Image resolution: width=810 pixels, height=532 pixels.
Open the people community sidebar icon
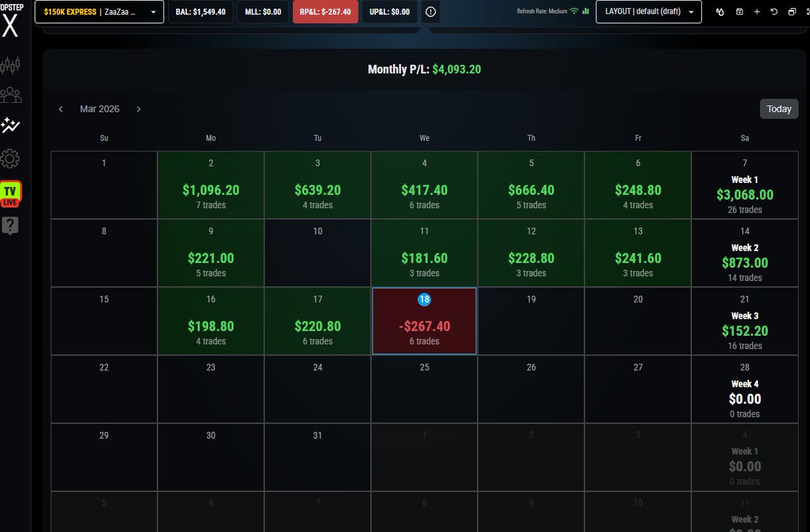pos(10,95)
